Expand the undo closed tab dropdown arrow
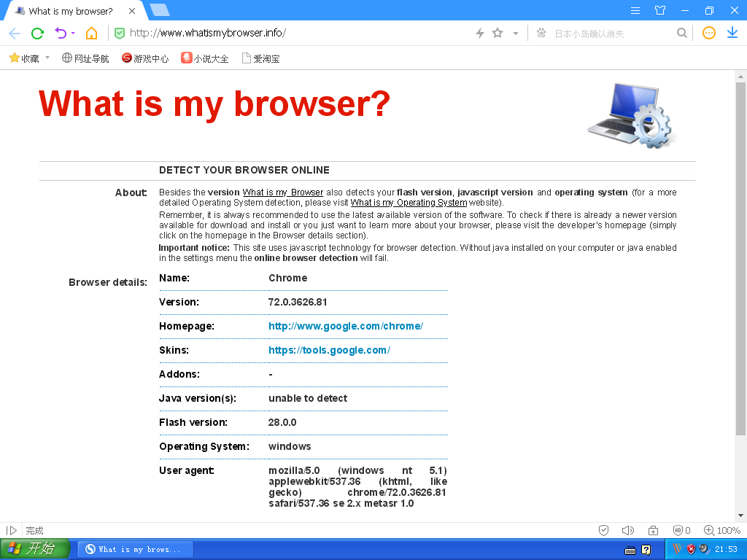This screenshot has width=747, height=560. pyautogui.click(x=73, y=34)
